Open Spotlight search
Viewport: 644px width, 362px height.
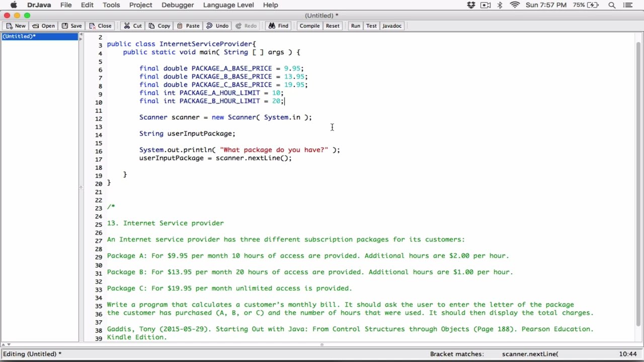click(612, 5)
